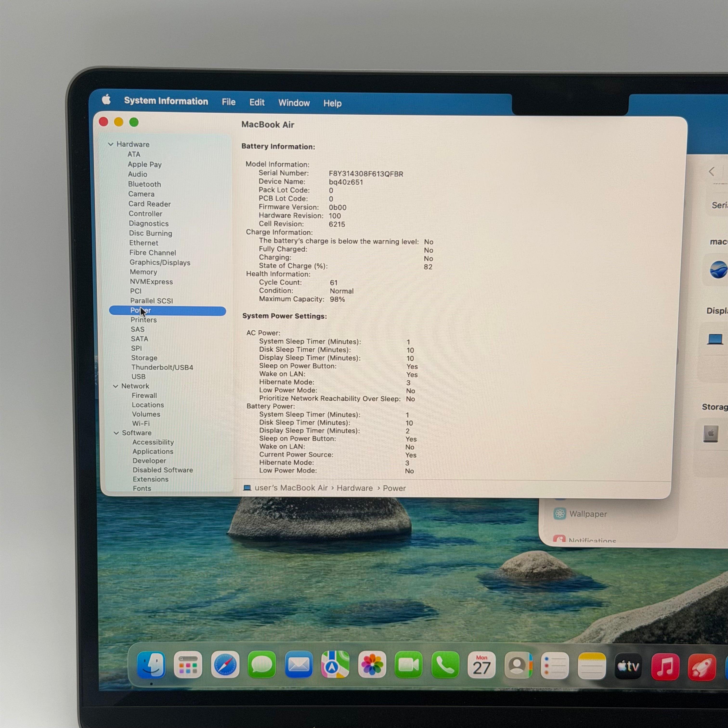
Task: Launch FaceTime from the dock
Action: click(x=409, y=665)
